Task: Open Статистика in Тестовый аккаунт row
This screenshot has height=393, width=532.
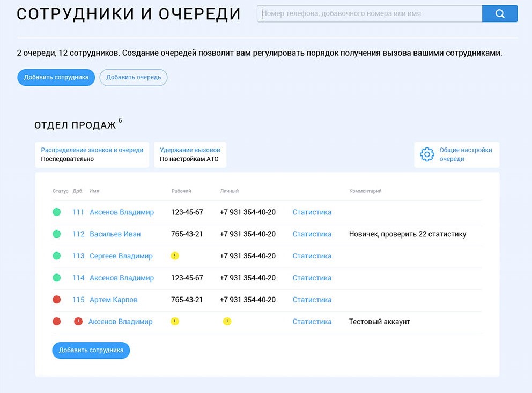Action: tap(312, 322)
